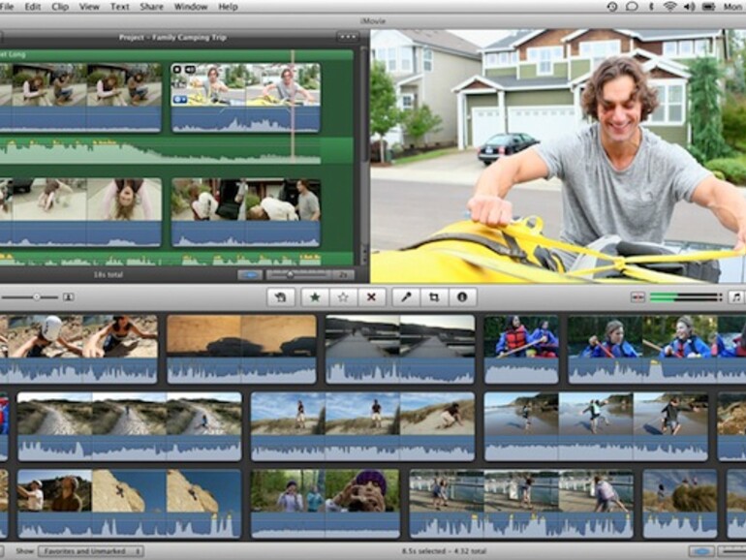This screenshot has height=560, width=746.
Task: Open the Favorites and Unmarked show dropdown
Action: [90, 551]
